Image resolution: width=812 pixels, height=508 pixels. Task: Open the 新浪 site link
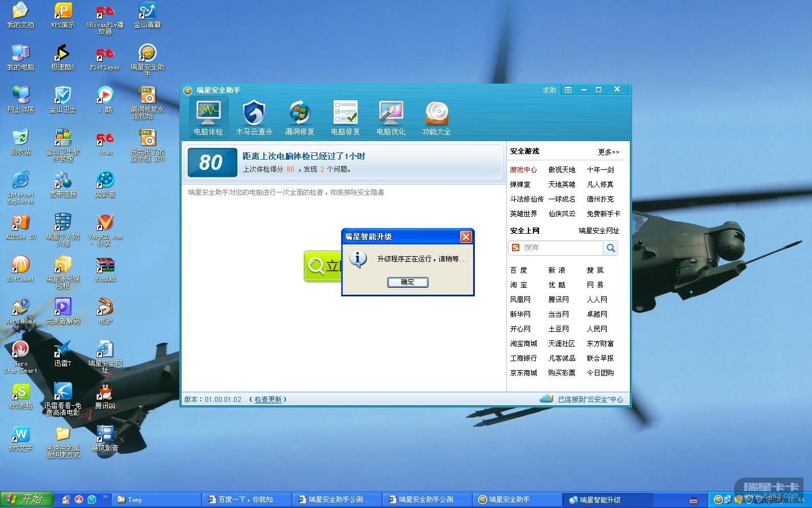pos(557,270)
